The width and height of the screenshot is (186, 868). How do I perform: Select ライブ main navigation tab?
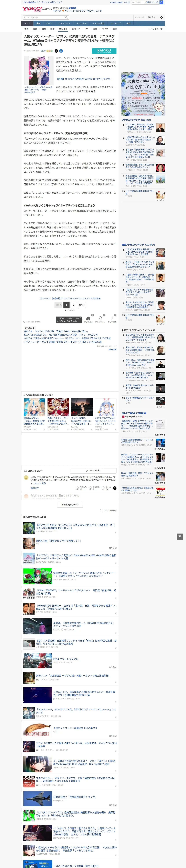[x=49, y=24]
